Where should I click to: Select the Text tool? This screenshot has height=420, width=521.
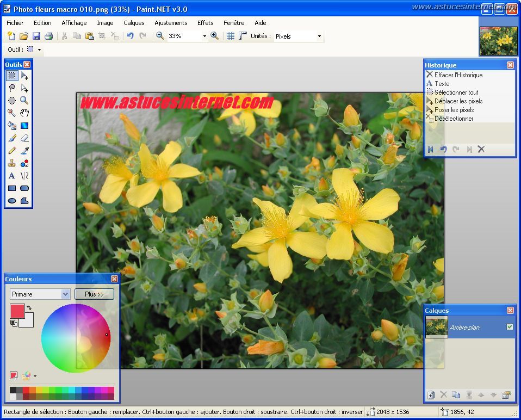11,176
